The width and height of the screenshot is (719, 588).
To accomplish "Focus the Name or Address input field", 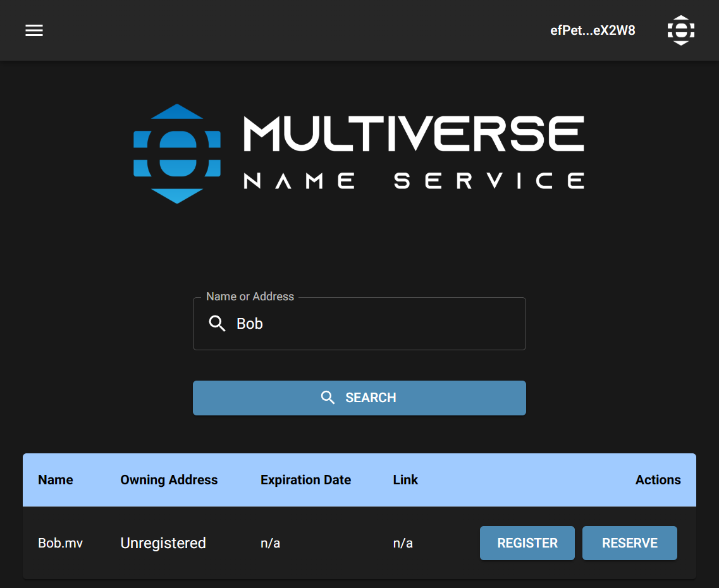I will [373, 324].
